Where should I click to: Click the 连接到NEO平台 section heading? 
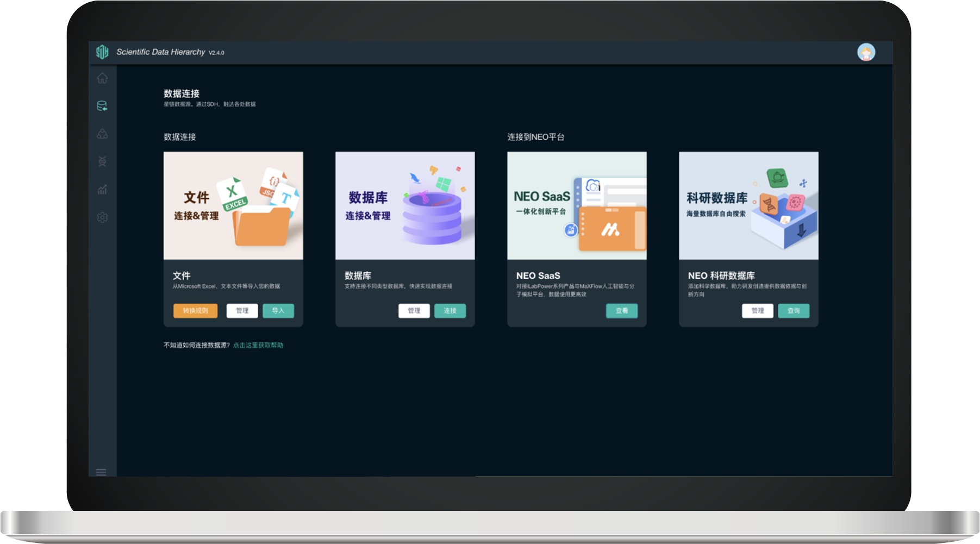pos(536,137)
